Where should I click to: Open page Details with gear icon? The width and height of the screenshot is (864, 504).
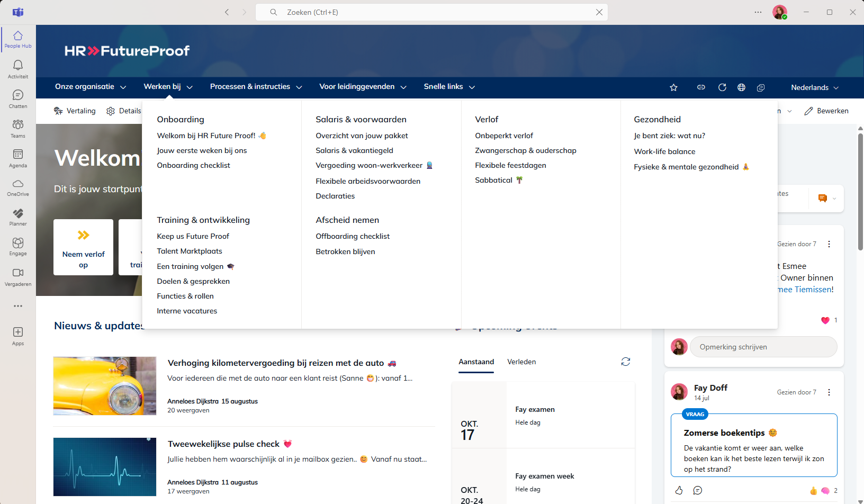[x=124, y=111]
